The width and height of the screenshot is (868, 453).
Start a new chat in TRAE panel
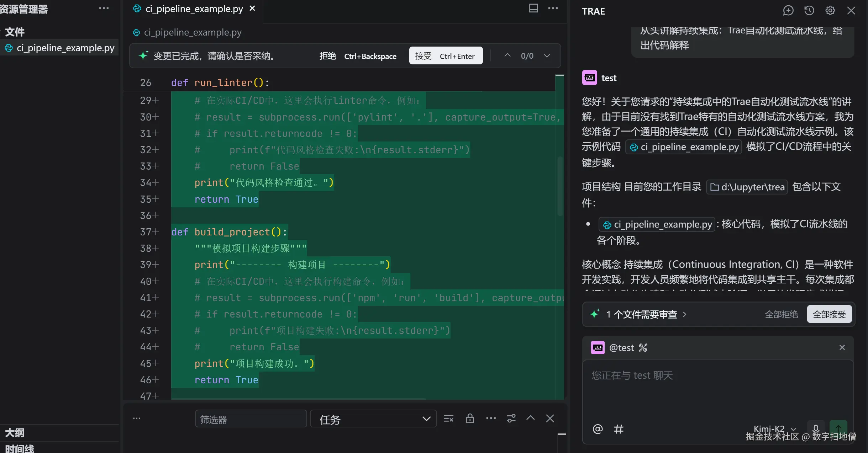788,10
